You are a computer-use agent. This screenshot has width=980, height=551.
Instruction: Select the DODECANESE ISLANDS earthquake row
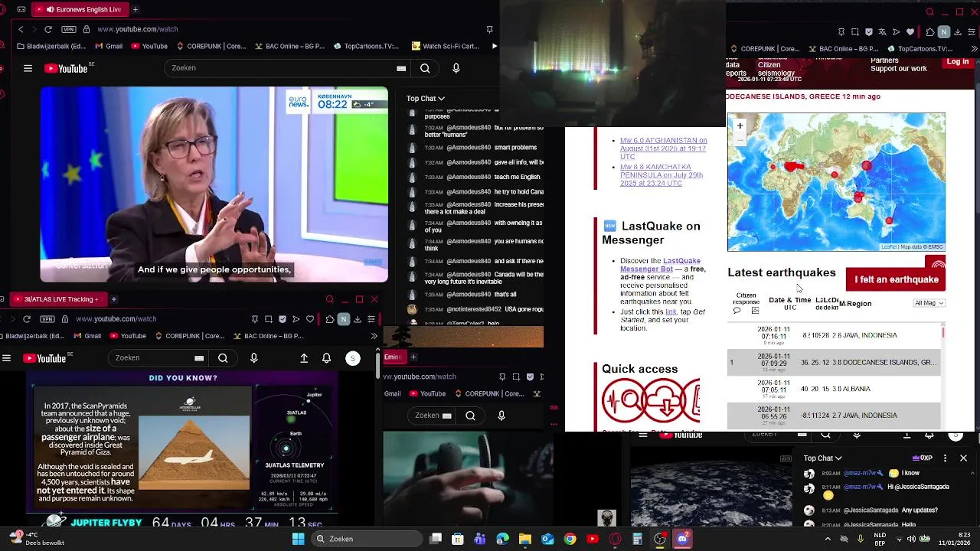pyautogui.click(x=834, y=362)
